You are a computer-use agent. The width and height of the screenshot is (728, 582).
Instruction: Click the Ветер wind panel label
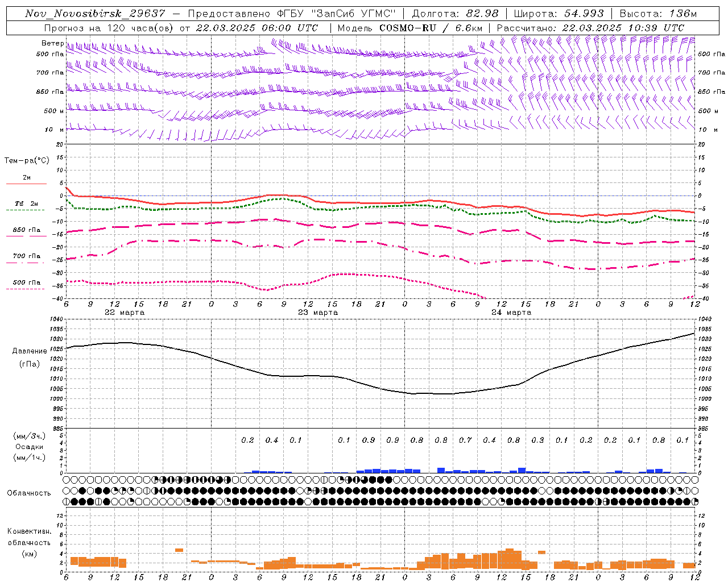[x=52, y=43]
